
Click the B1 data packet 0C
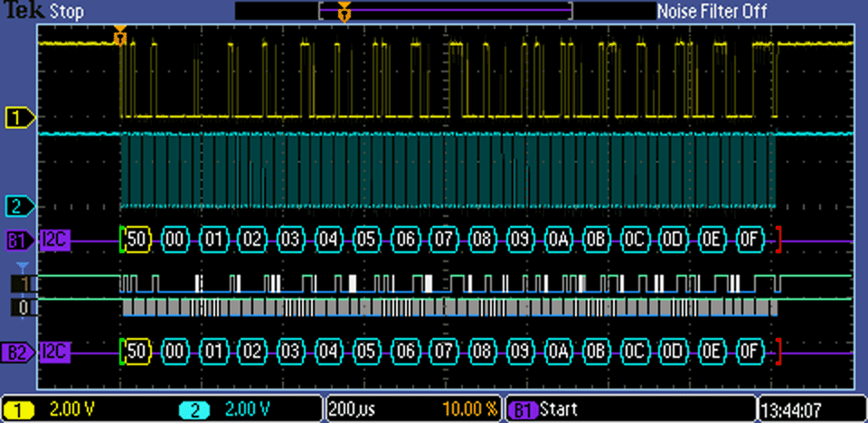[635, 240]
